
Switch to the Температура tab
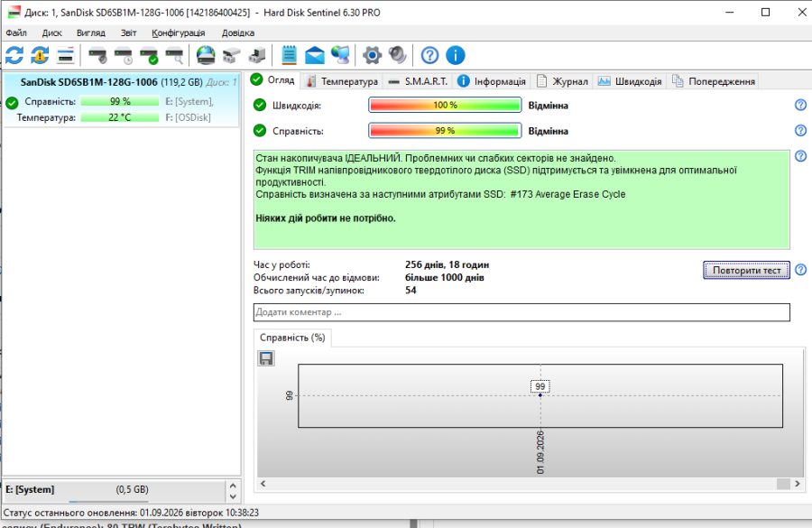pos(342,81)
